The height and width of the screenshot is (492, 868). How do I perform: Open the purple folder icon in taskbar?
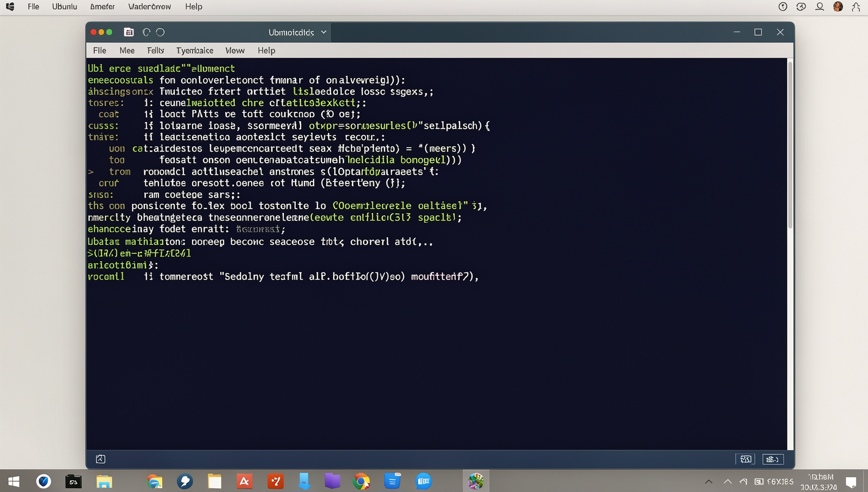click(x=333, y=481)
